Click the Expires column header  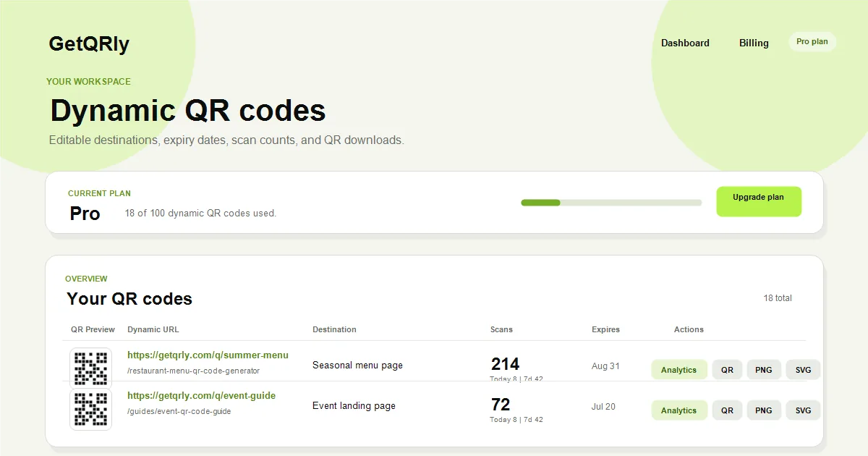click(605, 329)
